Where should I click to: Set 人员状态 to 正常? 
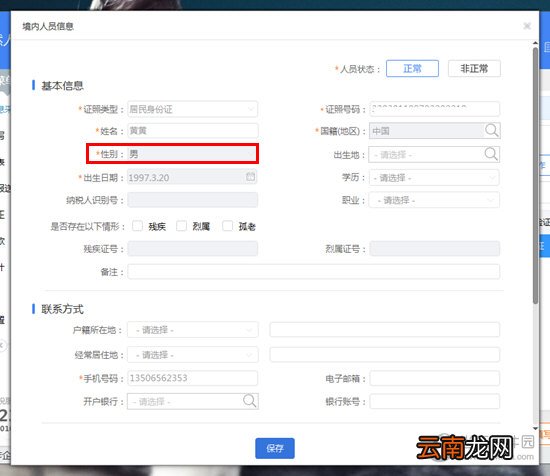pos(412,68)
